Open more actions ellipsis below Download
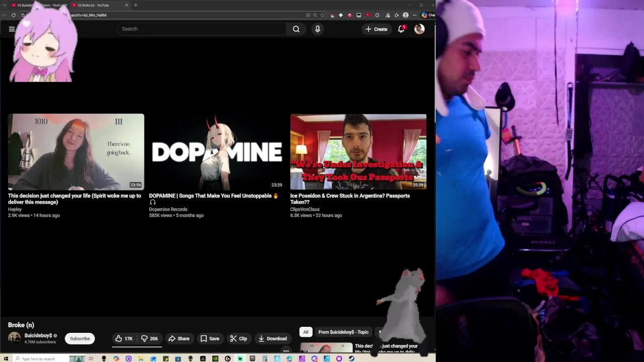Image resolution: width=644 pixels, height=362 pixels. (x=286, y=351)
